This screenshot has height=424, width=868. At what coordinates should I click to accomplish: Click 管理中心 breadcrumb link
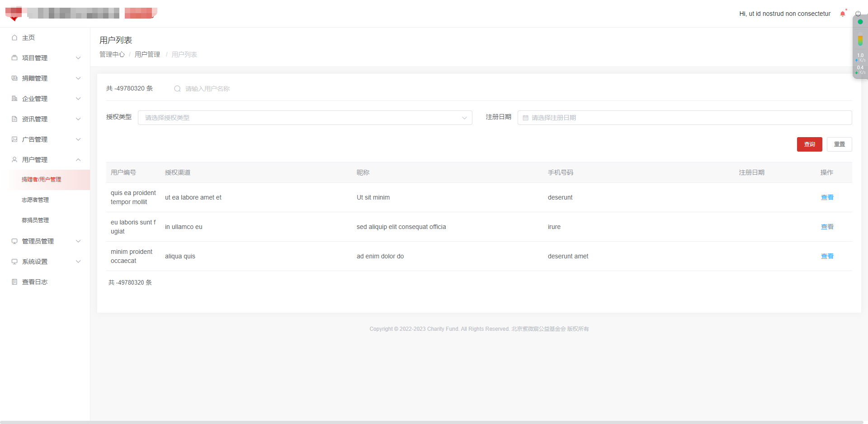point(112,54)
